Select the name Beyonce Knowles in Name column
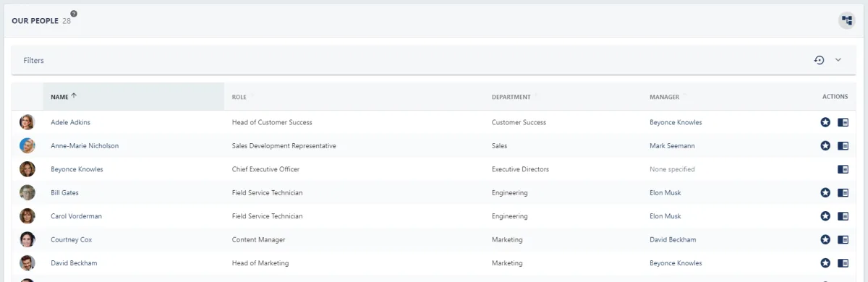 tap(77, 169)
